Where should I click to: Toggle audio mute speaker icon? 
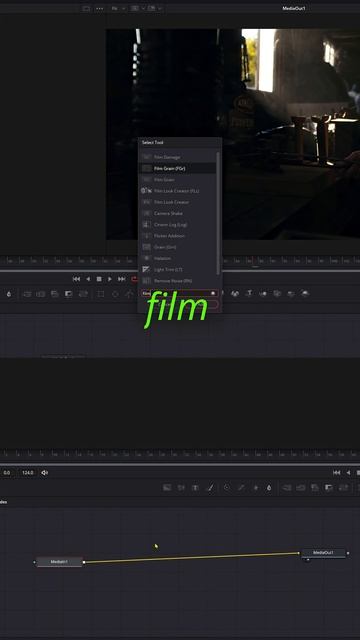[44, 473]
